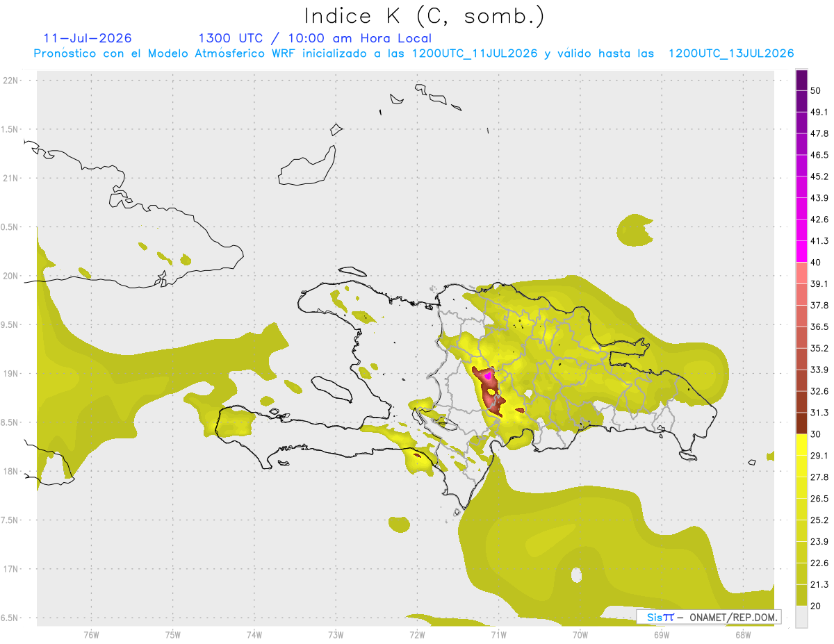Click the '21N' latitude label
The image size is (834, 644).
click(11, 179)
